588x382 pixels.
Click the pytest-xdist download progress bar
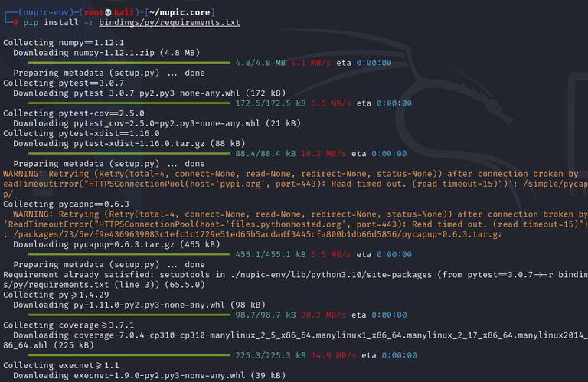tap(129, 153)
